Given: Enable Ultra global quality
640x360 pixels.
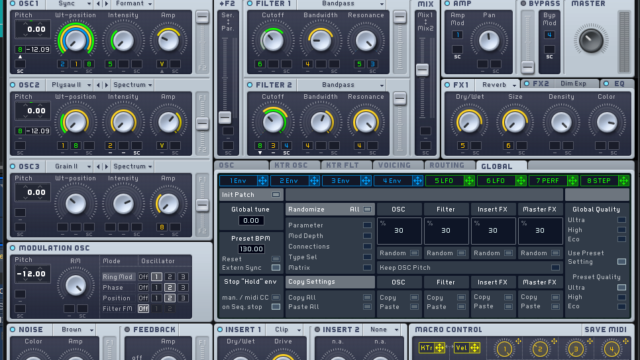Looking at the screenshot, I should [x=621, y=220].
